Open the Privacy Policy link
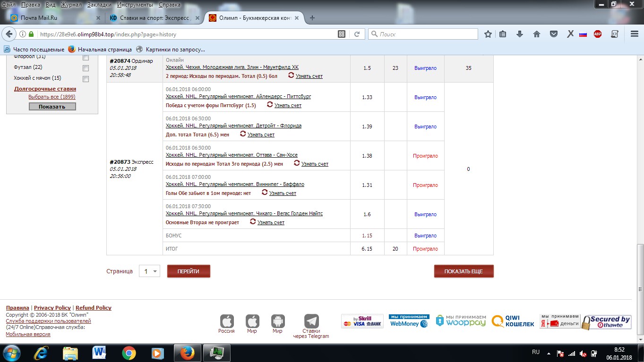644x362 pixels. click(x=52, y=308)
